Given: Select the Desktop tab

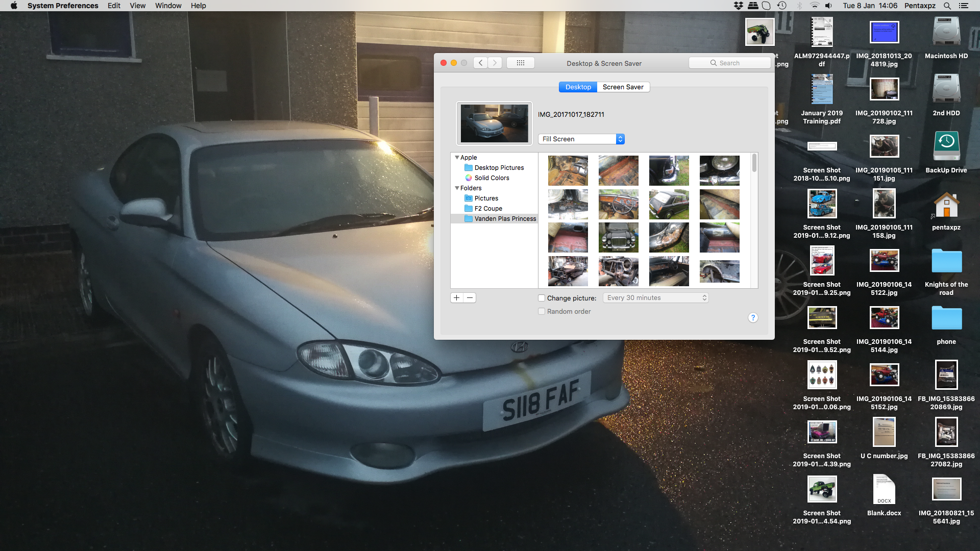Looking at the screenshot, I should click(578, 87).
